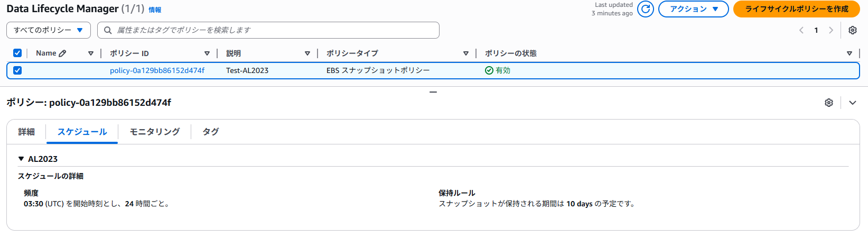Sort by ポリシー ID column arrow
This screenshot has height=237, width=868.
(207, 53)
